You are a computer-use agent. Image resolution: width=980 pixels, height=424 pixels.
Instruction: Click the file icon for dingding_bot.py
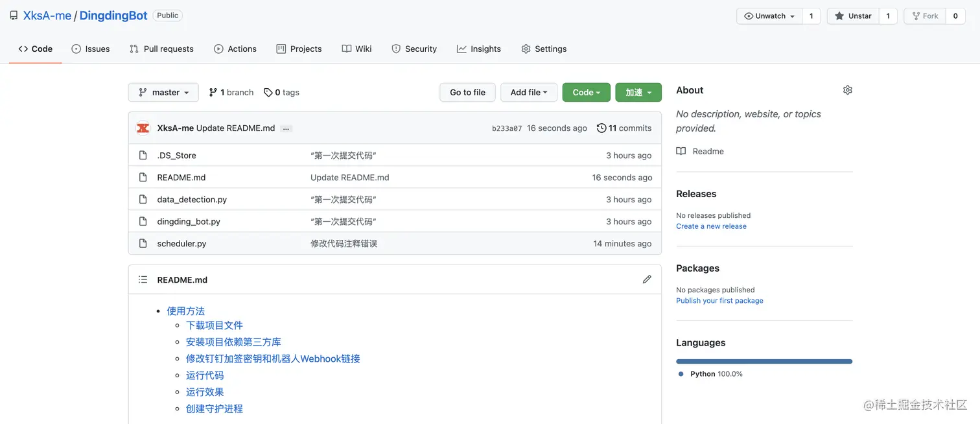pyautogui.click(x=143, y=221)
